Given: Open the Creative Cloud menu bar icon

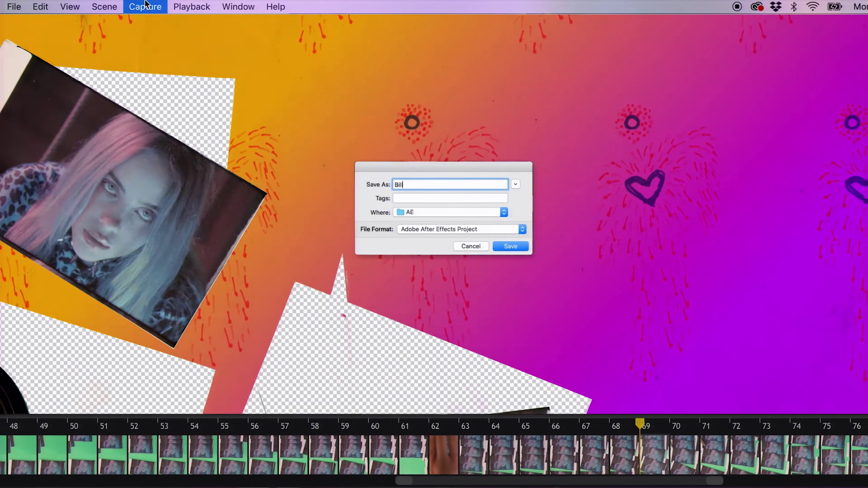Looking at the screenshot, I should [x=757, y=7].
